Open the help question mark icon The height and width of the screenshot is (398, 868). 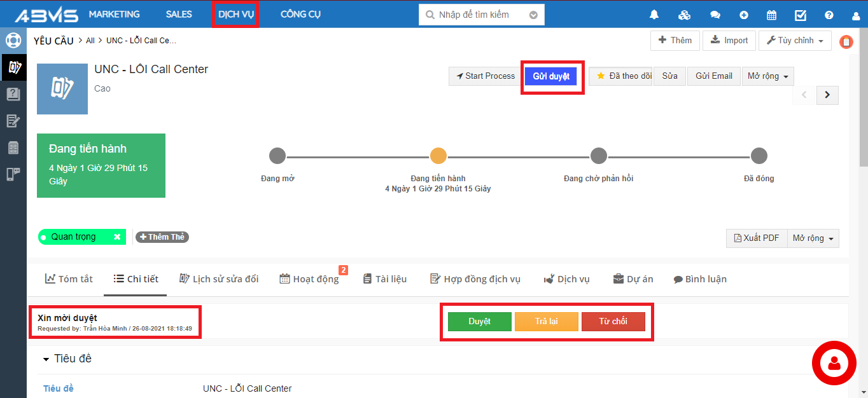(829, 15)
